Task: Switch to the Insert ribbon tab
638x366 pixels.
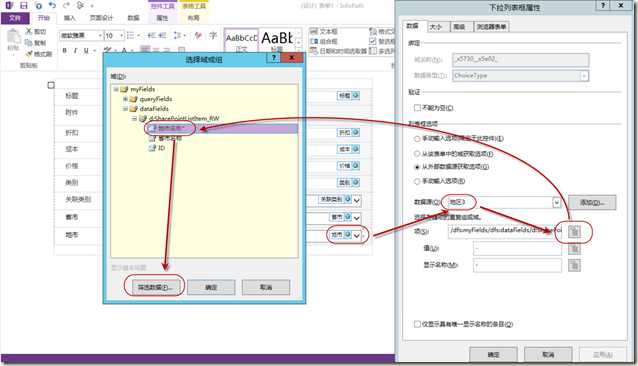Action: coord(70,18)
